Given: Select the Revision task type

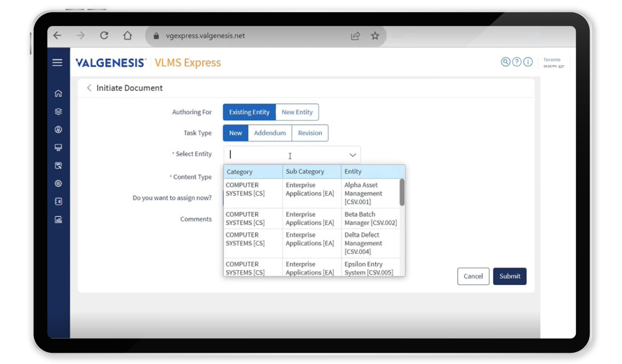Looking at the screenshot, I should [x=310, y=133].
